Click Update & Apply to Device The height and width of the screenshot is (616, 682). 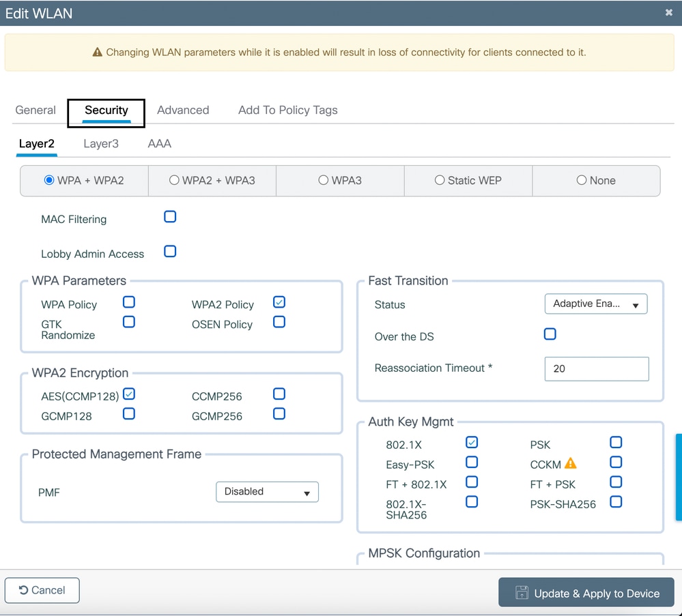[586, 593]
